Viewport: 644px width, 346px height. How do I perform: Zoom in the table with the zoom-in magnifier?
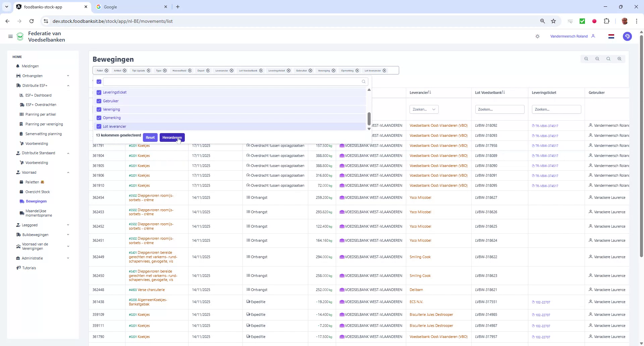coord(620,59)
